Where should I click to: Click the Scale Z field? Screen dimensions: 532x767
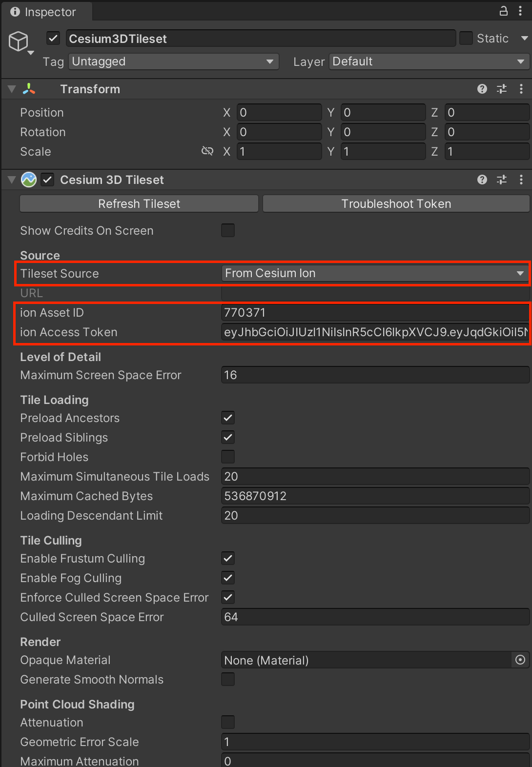pyautogui.click(x=487, y=151)
